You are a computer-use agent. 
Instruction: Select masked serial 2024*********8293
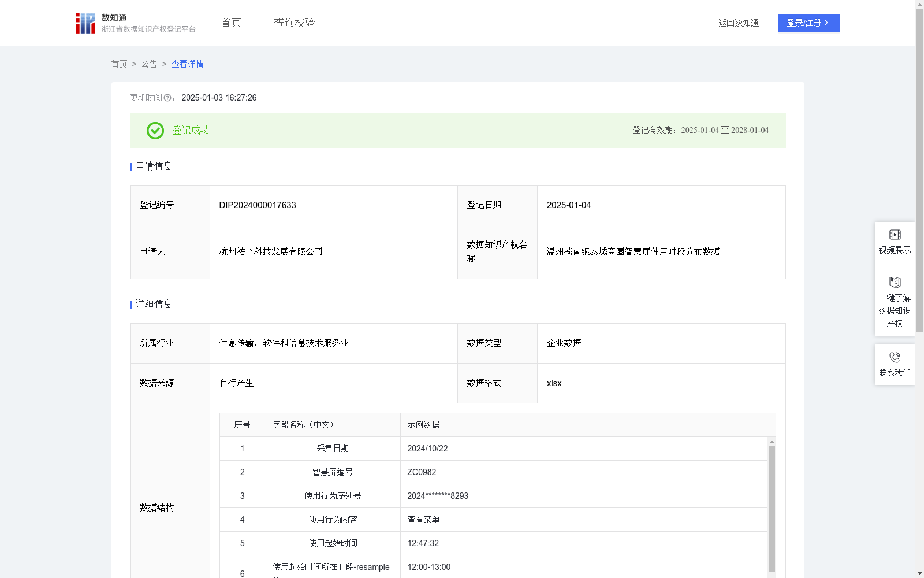click(x=438, y=496)
